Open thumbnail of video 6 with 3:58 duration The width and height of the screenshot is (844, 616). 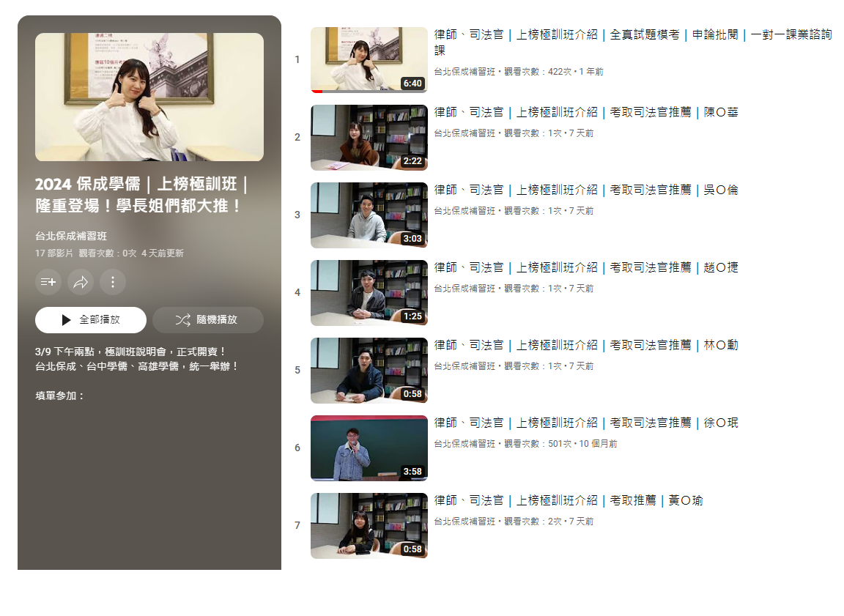[369, 448]
